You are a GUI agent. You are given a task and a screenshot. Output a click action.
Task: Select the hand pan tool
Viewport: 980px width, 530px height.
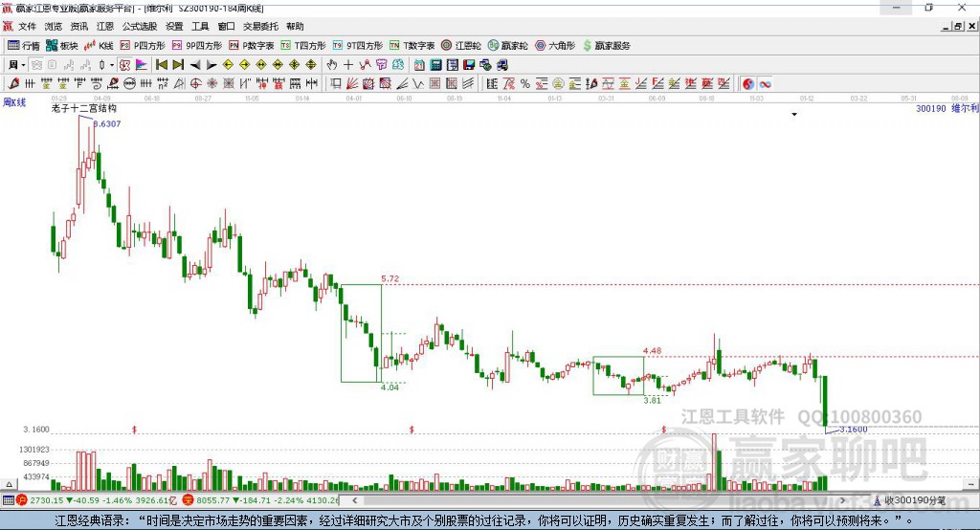pos(332,64)
